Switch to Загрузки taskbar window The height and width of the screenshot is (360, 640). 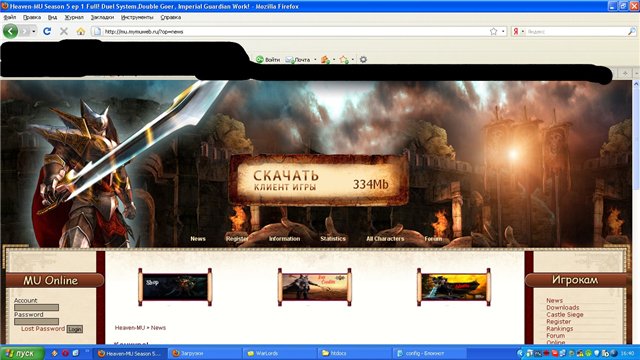tap(204, 353)
